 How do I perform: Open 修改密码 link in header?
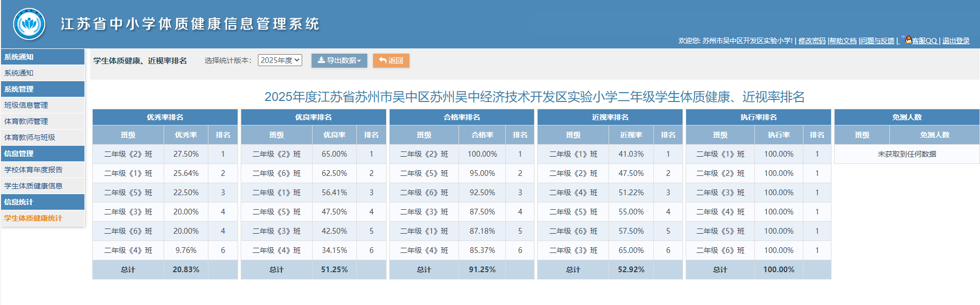point(812,41)
